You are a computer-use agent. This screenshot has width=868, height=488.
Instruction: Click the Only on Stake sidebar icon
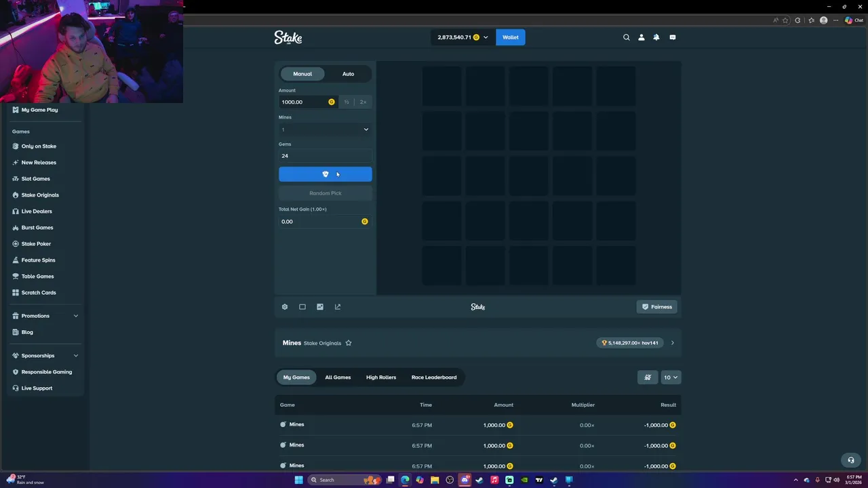[x=16, y=146]
